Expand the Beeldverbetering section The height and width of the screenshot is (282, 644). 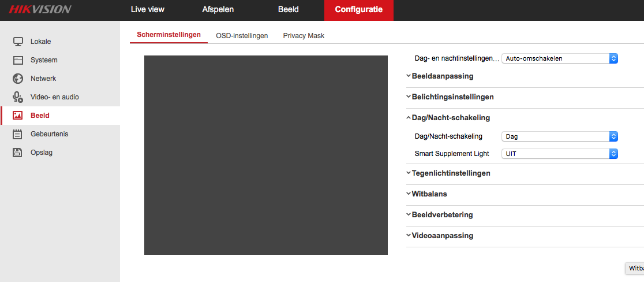pos(440,214)
